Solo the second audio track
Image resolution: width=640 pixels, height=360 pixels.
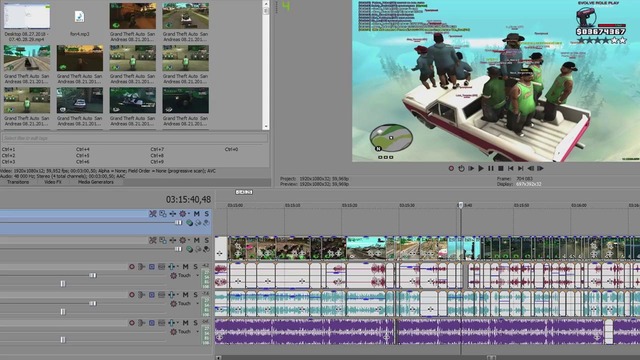196,294
